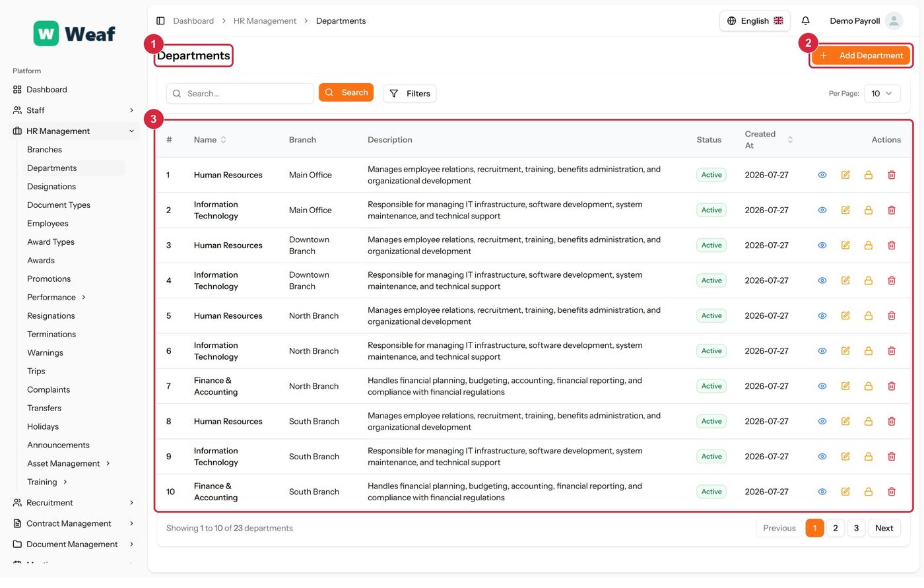Sort by the Created At column header
Screen dimensions: 924x588
tap(768, 140)
